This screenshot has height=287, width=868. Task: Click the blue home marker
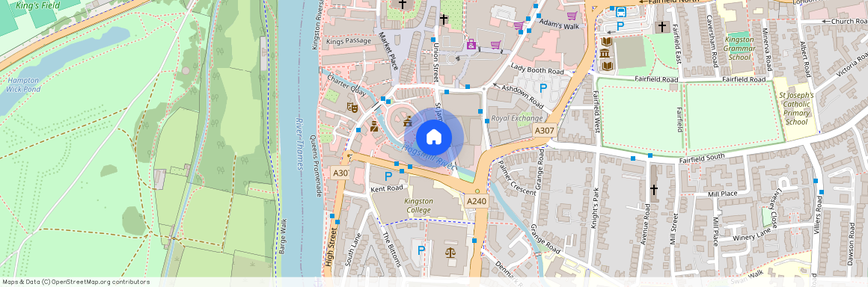433,136
